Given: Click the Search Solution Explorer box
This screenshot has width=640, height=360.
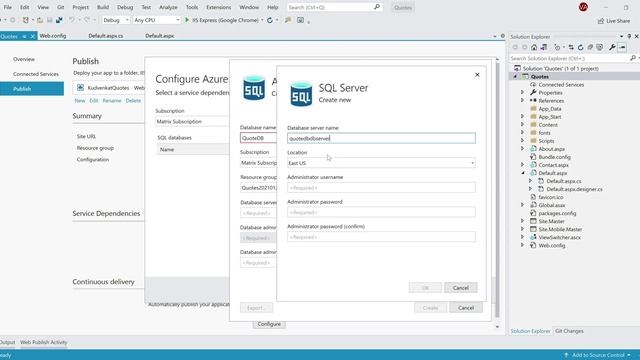Looking at the screenshot, I should point(569,58).
